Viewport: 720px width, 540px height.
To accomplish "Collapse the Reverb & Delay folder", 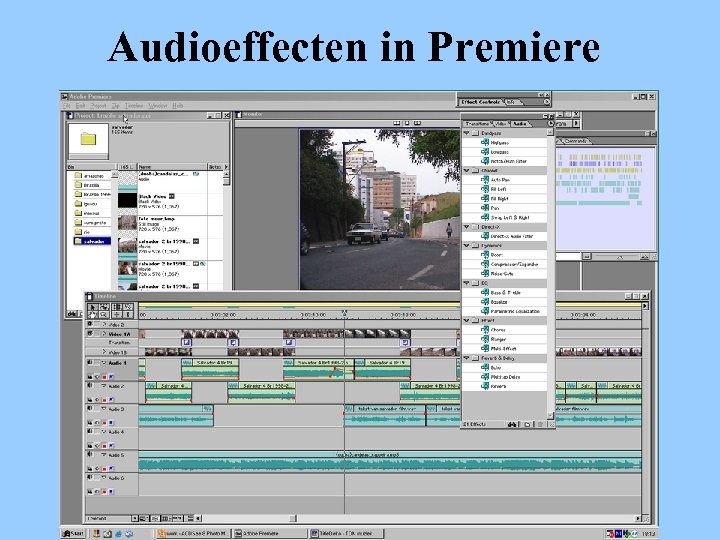I will pos(467,358).
